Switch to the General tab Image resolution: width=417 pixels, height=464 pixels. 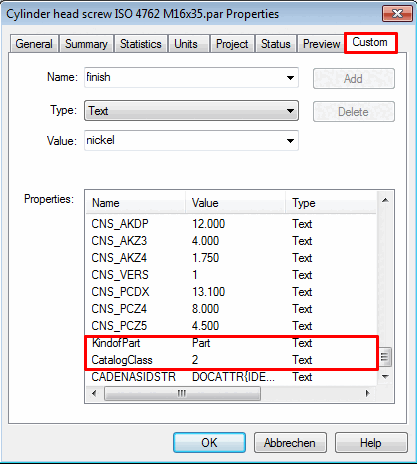click(34, 44)
